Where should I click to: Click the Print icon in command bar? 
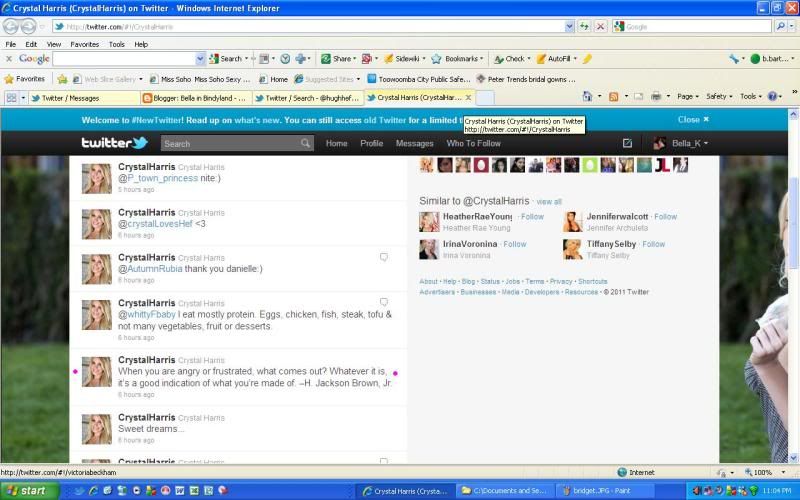(x=656, y=96)
